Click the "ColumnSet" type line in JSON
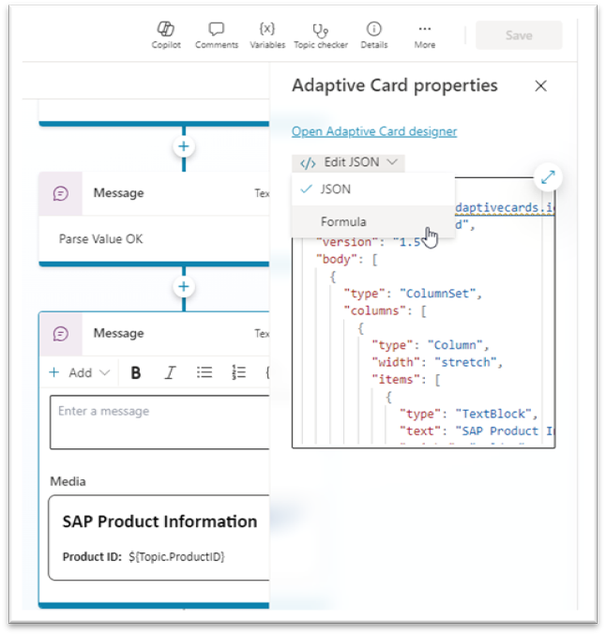 point(412,294)
